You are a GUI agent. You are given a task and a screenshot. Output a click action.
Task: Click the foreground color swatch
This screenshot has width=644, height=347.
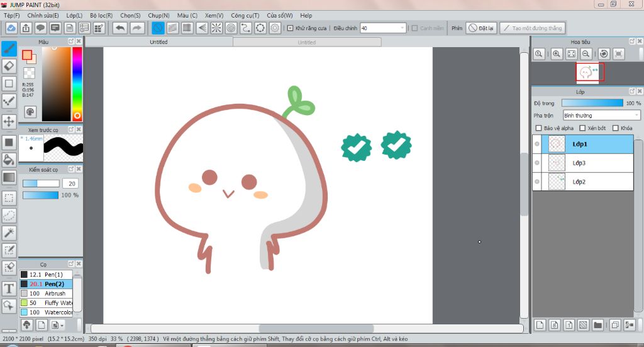click(27, 55)
